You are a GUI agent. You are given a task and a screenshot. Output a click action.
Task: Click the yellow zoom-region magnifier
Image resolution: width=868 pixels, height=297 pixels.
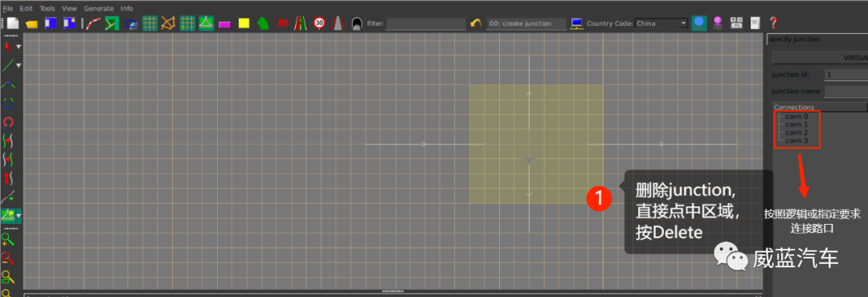click(x=8, y=277)
